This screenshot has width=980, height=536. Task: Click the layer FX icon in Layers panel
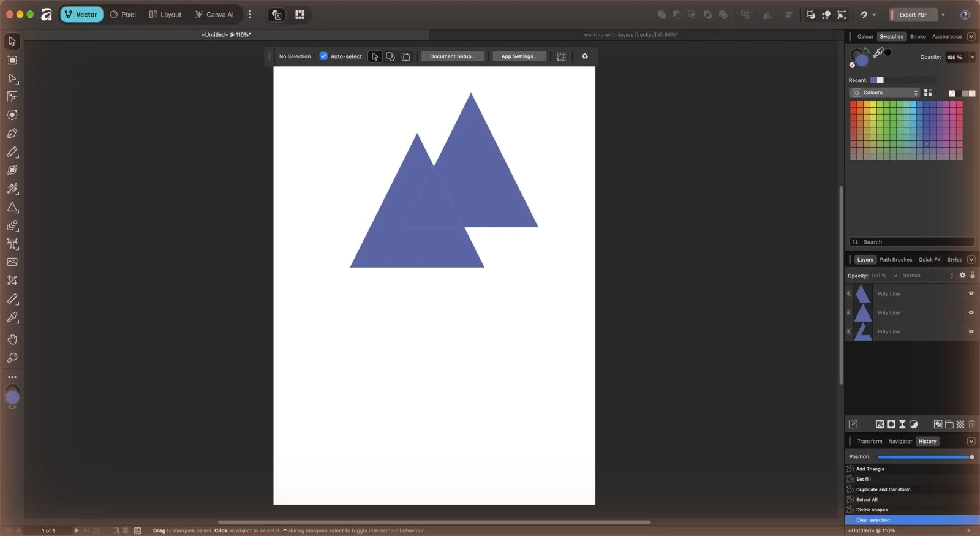[x=880, y=424]
